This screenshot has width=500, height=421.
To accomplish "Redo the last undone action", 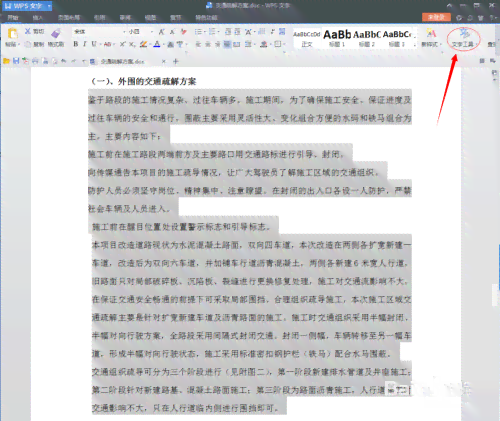I will 74,61.
